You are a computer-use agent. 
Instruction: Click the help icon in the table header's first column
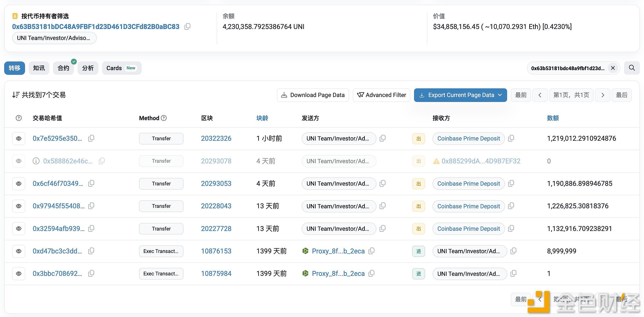pyautogui.click(x=19, y=118)
